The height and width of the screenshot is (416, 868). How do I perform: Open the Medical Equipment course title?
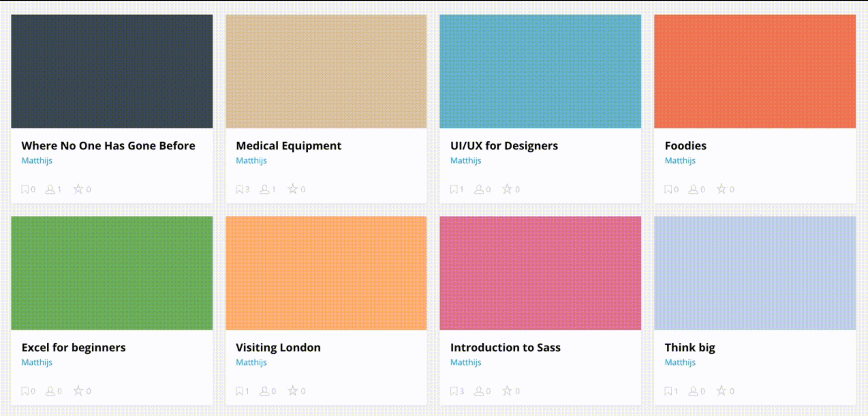pyautogui.click(x=288, y=146)
